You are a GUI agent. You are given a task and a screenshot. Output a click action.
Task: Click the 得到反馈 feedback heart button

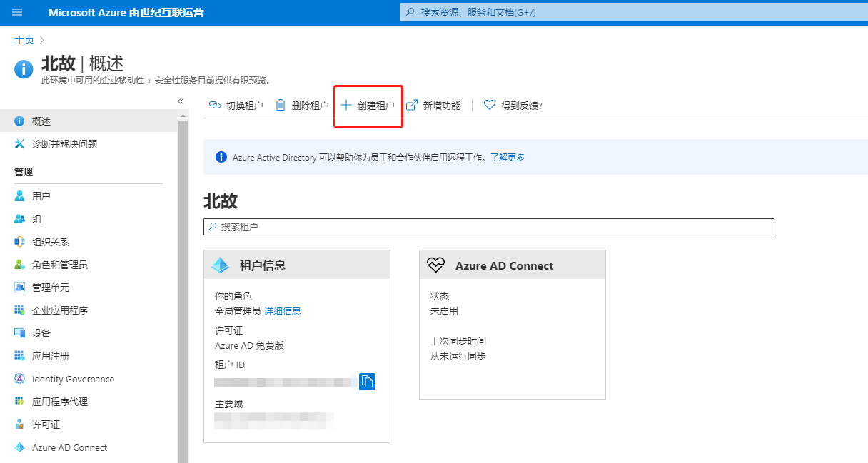pos(513,106)
